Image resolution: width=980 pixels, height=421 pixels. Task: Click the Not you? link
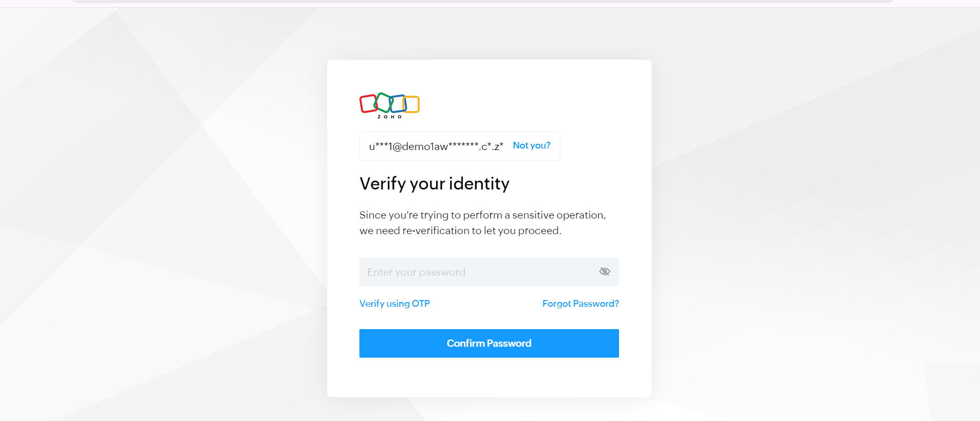(531, 145)
